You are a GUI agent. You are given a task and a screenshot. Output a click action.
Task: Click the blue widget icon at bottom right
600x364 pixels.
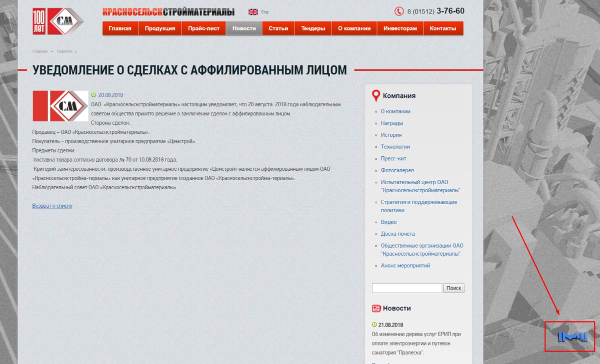coord(573,337)
